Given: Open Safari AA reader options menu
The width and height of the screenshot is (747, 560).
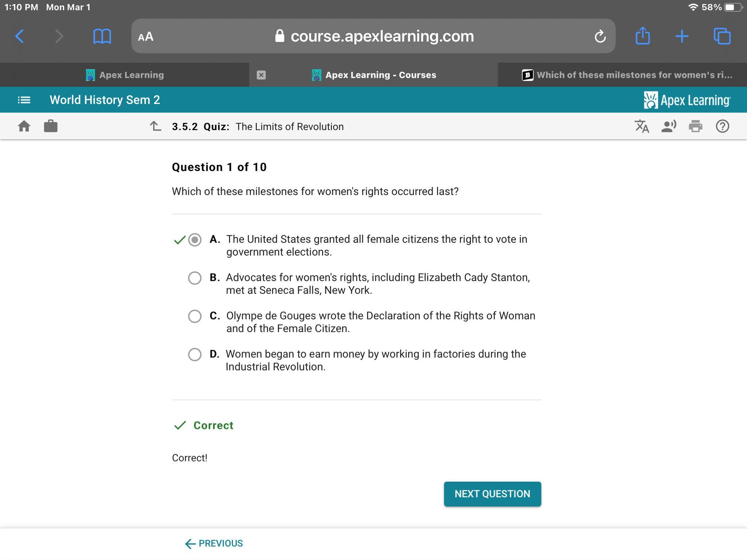Looking at the screenshot, I should click(146, 36).
